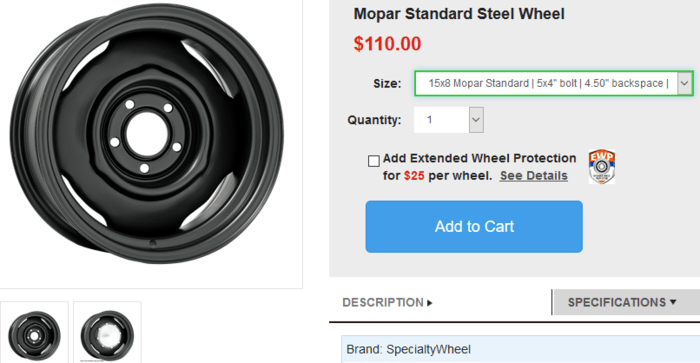Select first front-view wheel thumbnail
This screenshot has width=700, height=363.
coord(34,333)
